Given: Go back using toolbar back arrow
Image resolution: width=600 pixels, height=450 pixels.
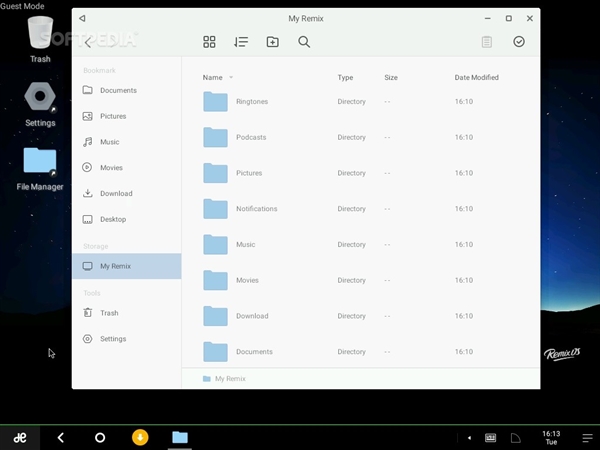Looking at the screenshot, I should pos(89,42).
